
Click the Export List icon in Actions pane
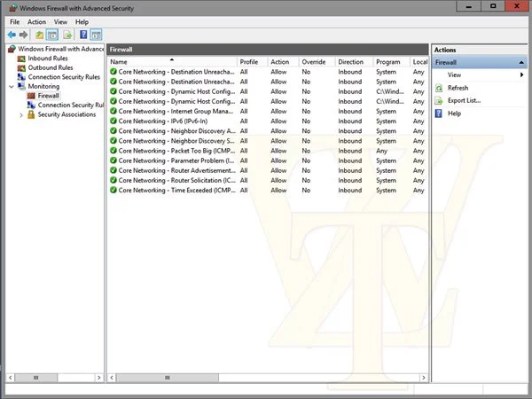pyautogui.click(x=439, y=101)
